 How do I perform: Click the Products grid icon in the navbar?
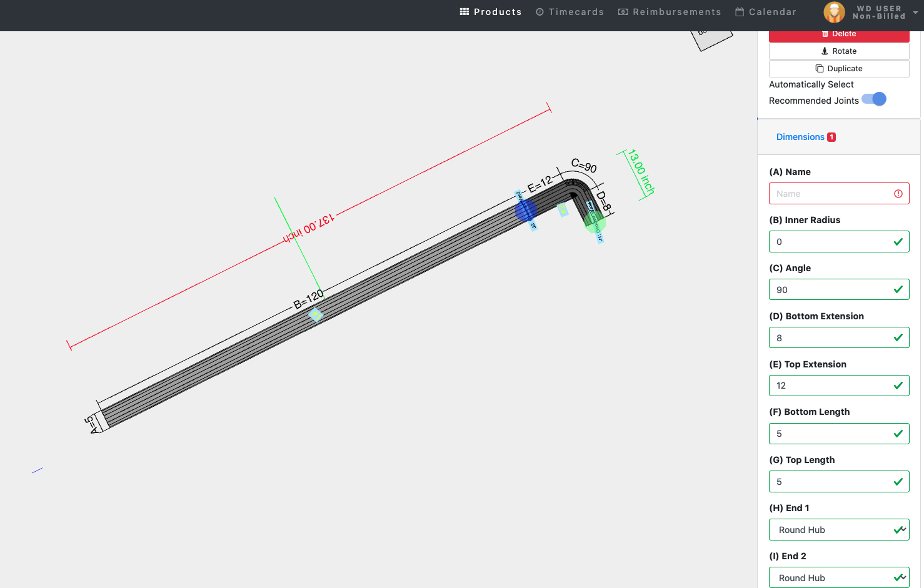tap(463, 11)
